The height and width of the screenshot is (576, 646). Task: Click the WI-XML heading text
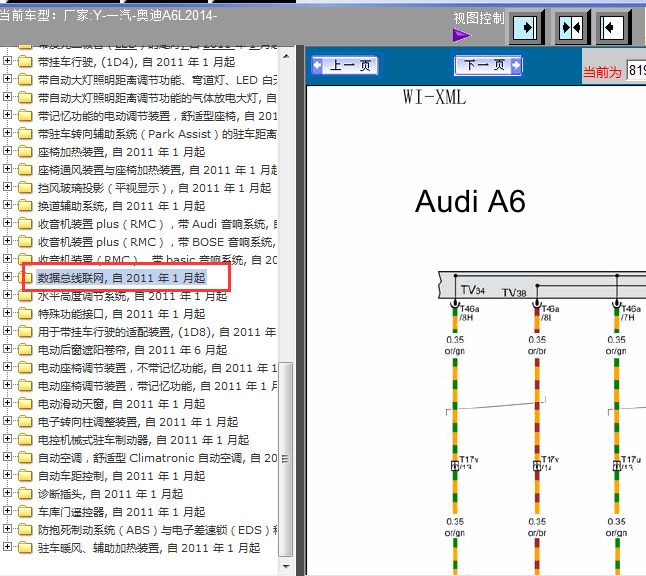[434, 98]
